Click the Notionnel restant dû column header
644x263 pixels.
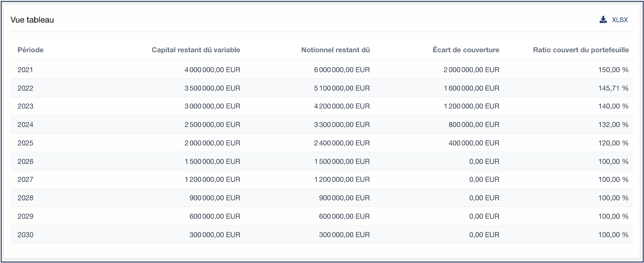point(335,50)
